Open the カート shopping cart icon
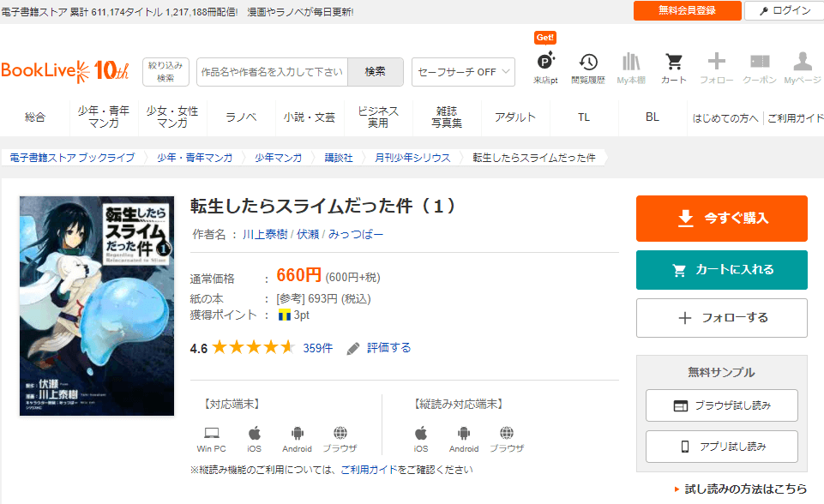This screenshot has width=824, height=504. point(674,63)
